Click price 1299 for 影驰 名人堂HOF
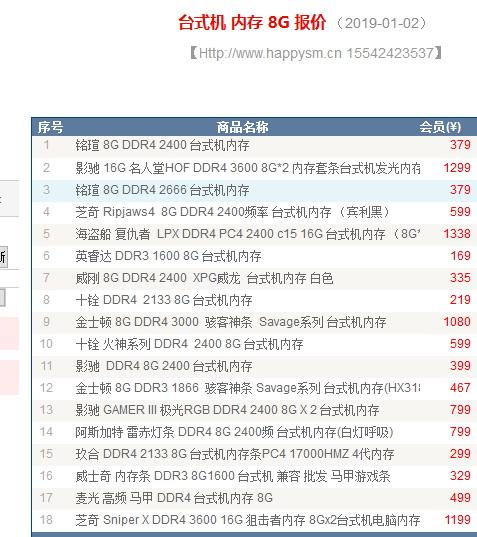The height and width of the screenshot is (537, 477). click(x=457, y=168)
